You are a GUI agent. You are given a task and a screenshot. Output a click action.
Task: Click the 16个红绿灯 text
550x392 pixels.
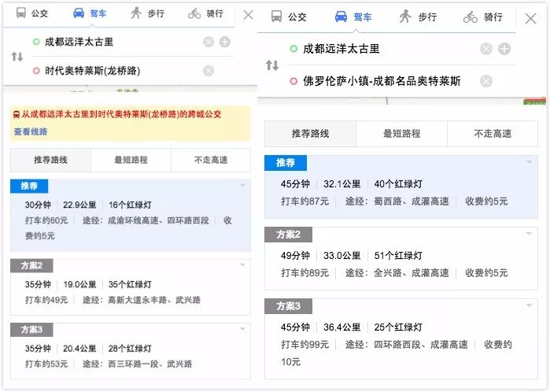[130, 205]
